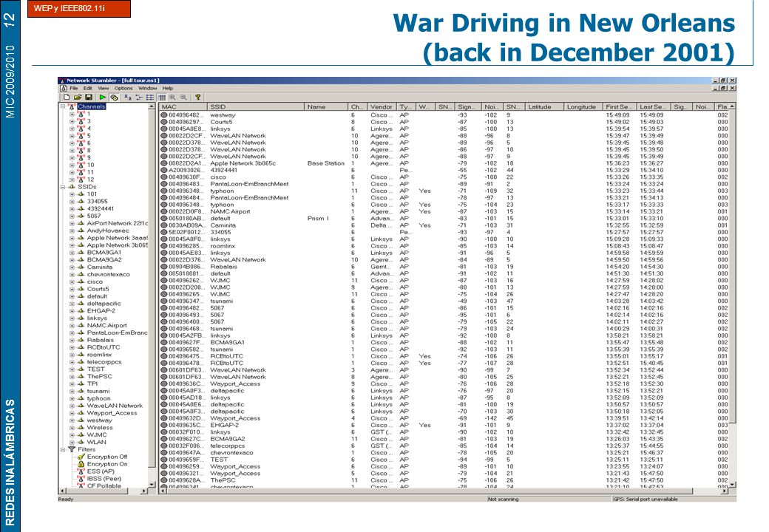Click the tree pane scroll up arrow
The image size is (769, 532).
tap(151, 106)
